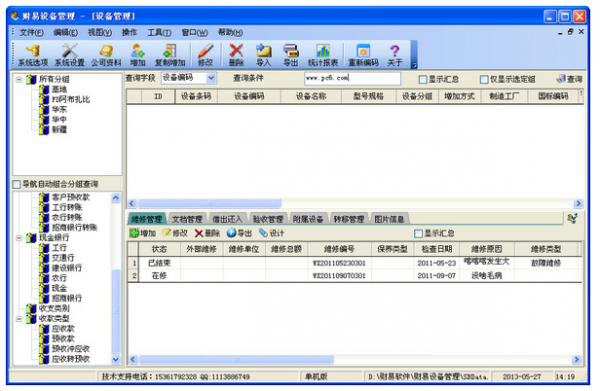Select the 维修管理 tab
The height and width of the screenshot is (391, 600).
pos(147,219)
